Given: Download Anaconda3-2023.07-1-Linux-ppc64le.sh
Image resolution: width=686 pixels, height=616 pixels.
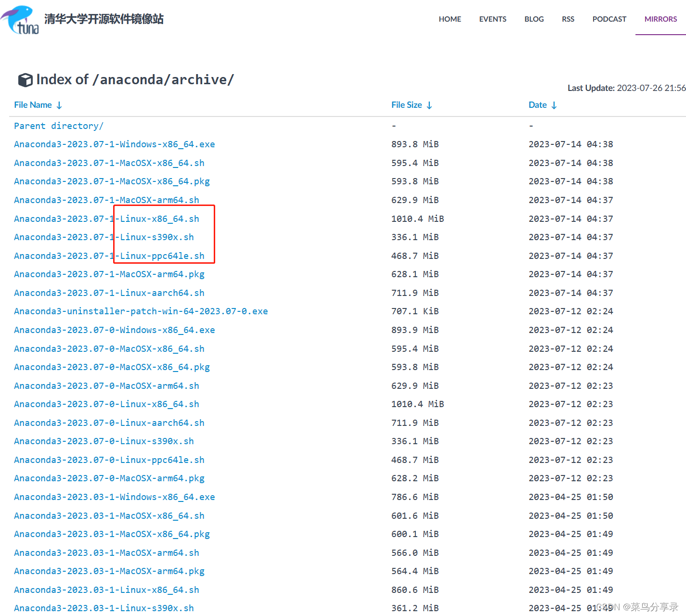Looking at the screenshot, I should [109, 256].
